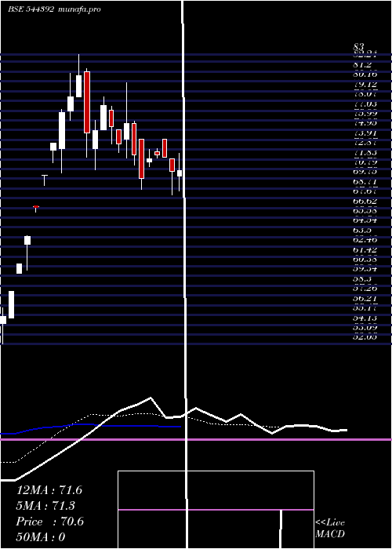Click the 71.83 price axis label
This screenshot has width=392, height=549.
[x=365, y=153]
